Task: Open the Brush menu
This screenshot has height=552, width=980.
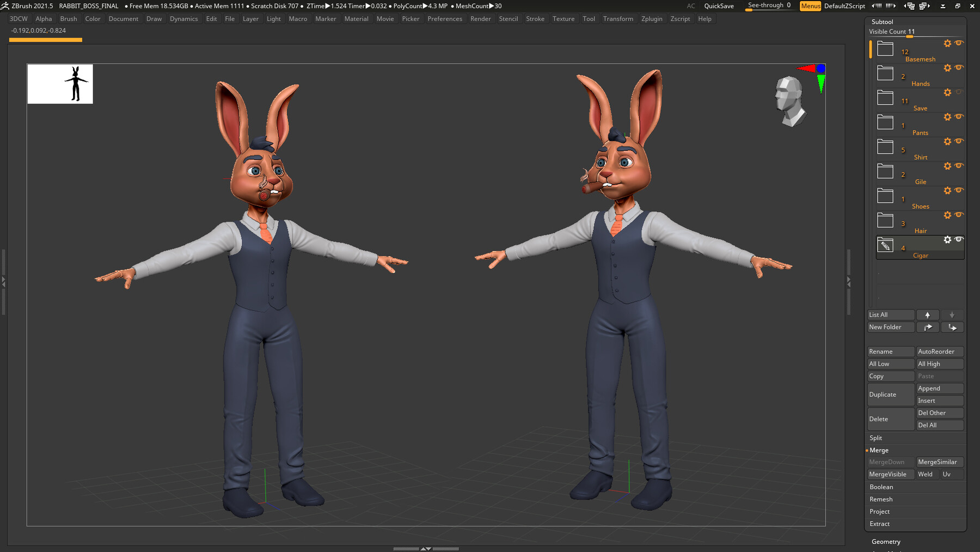Action: pos(69,19)
